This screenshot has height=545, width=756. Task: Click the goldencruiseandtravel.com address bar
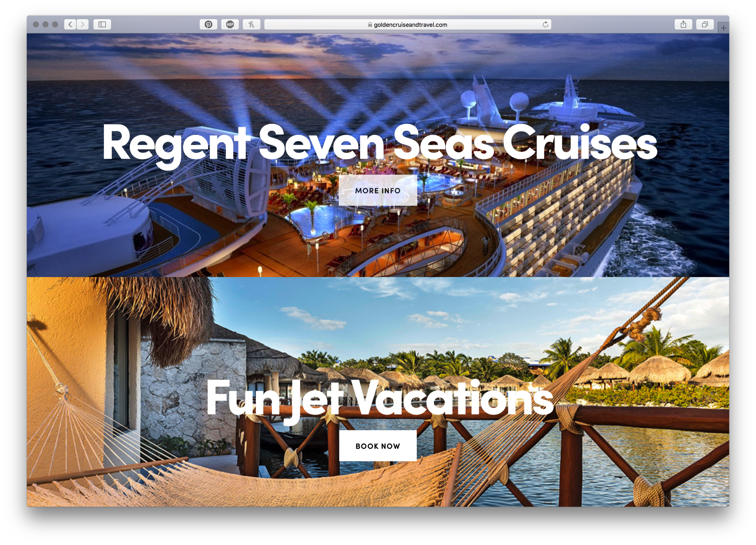pos(408,24)
